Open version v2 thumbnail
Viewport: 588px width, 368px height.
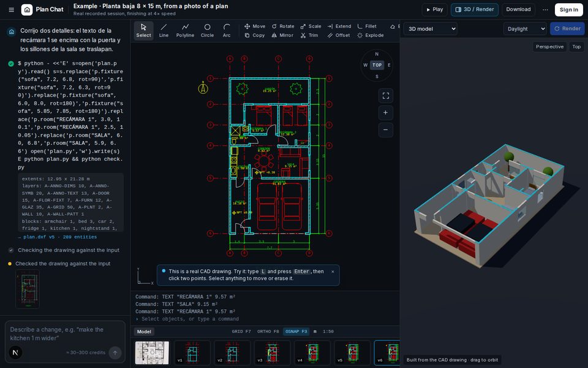click(232, 353)
